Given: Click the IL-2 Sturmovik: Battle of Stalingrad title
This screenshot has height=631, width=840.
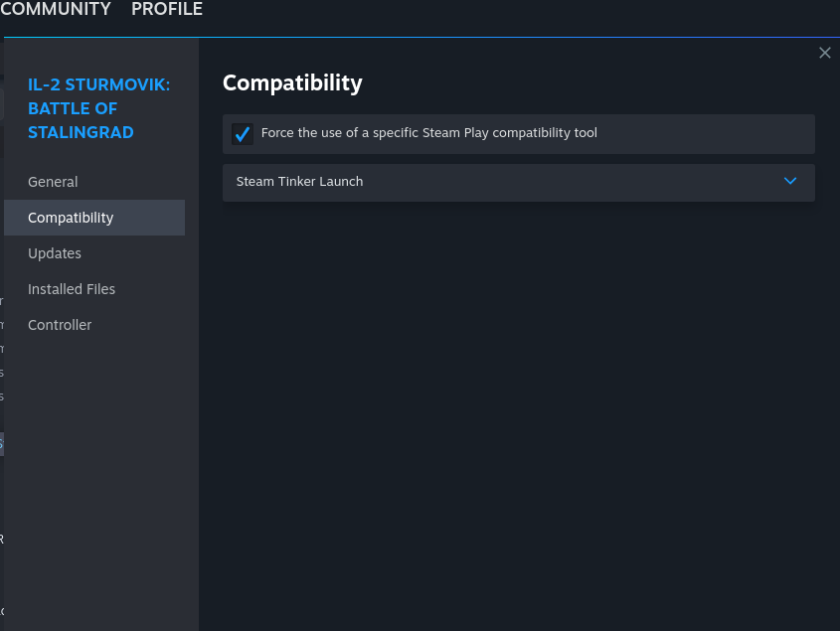Looking at the screenshot, I should pos(98,108).
